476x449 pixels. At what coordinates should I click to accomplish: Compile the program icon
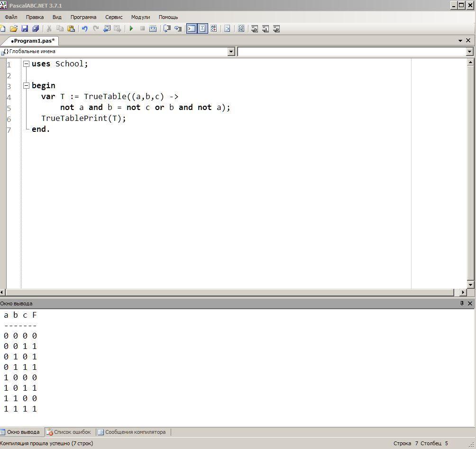tap(153, 28)
